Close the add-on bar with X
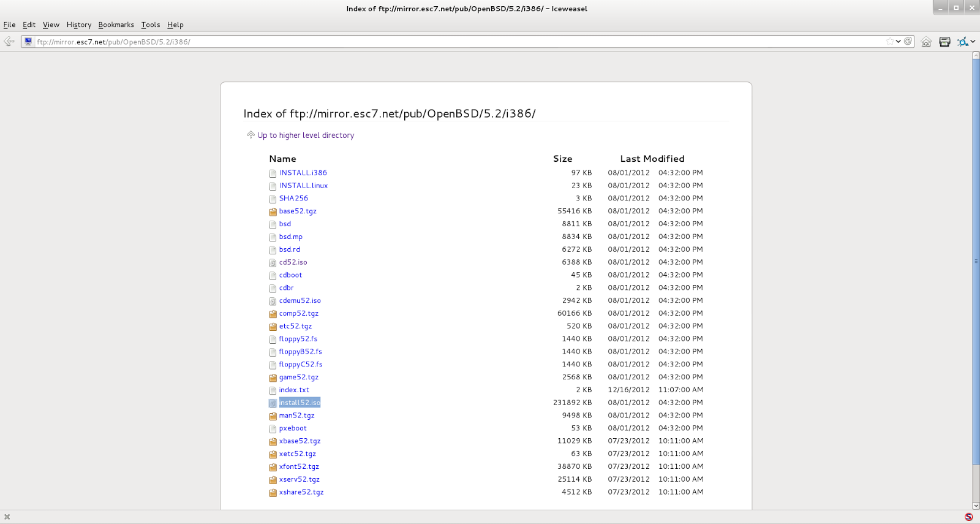 point(7,517)
